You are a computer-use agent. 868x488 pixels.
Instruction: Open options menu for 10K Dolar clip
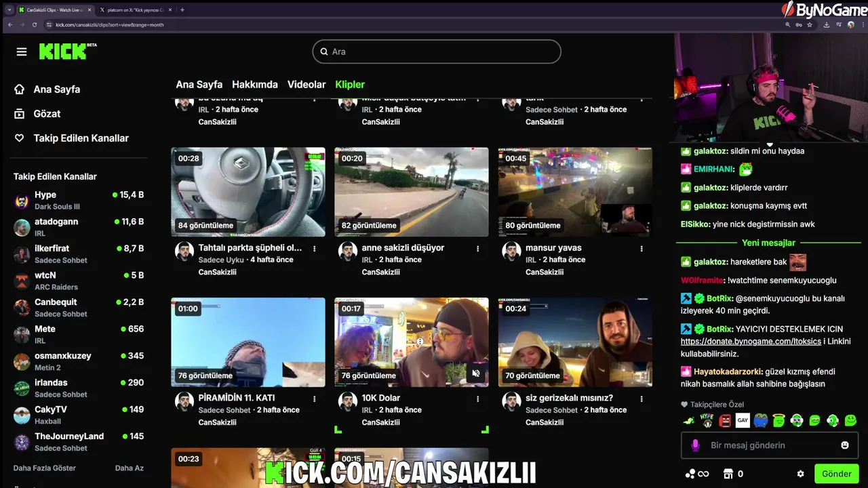coord(477,399)
